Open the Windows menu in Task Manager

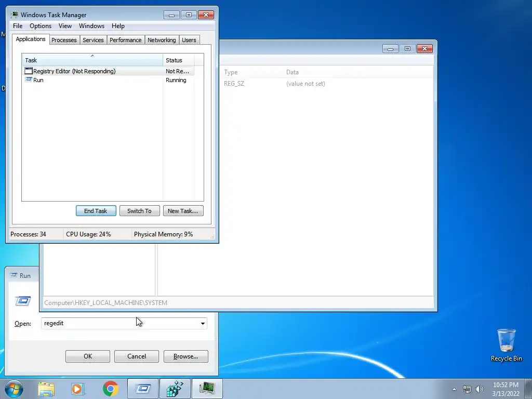(91, 26)
